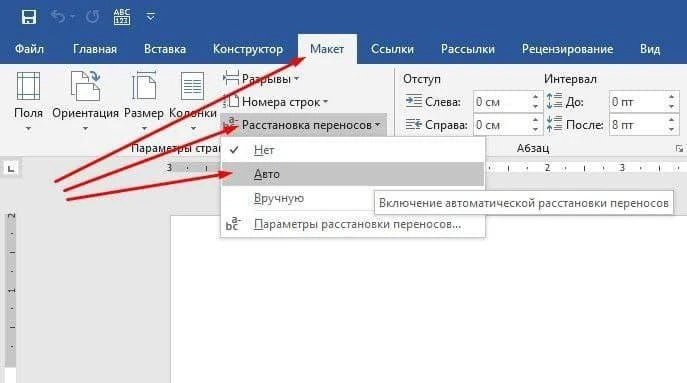Decrease the Справа indent with down arrow
The width and height of the screenshot is (687, 383).
point(535,129)
